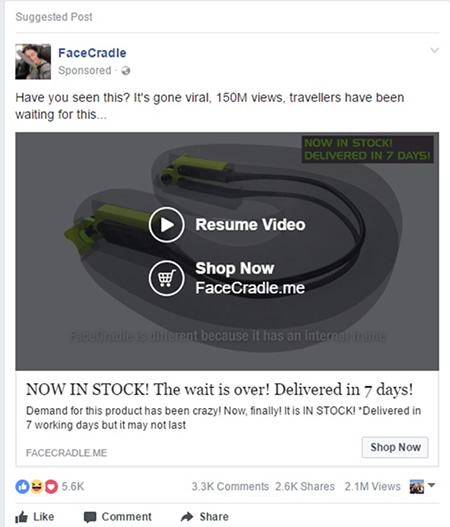Click the FACECRADLE.ME domain link
The width and height of the screenshot is (450, 527).
67,453
